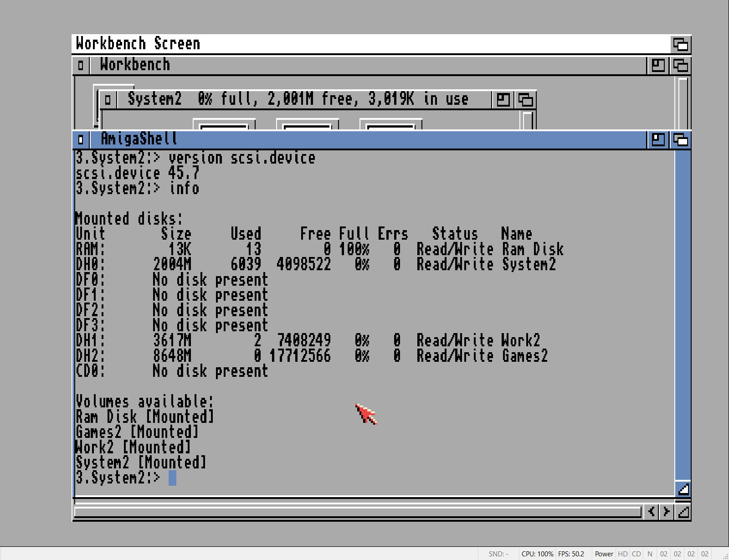
Task: Close the Workbench window with its close gadget
Action: (81, 65)
